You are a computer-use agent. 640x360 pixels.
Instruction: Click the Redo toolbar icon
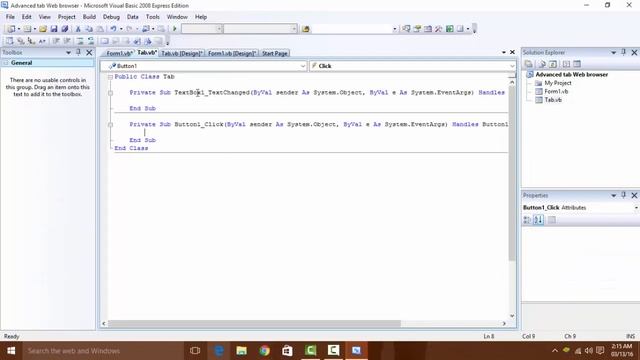pos(129,29)
